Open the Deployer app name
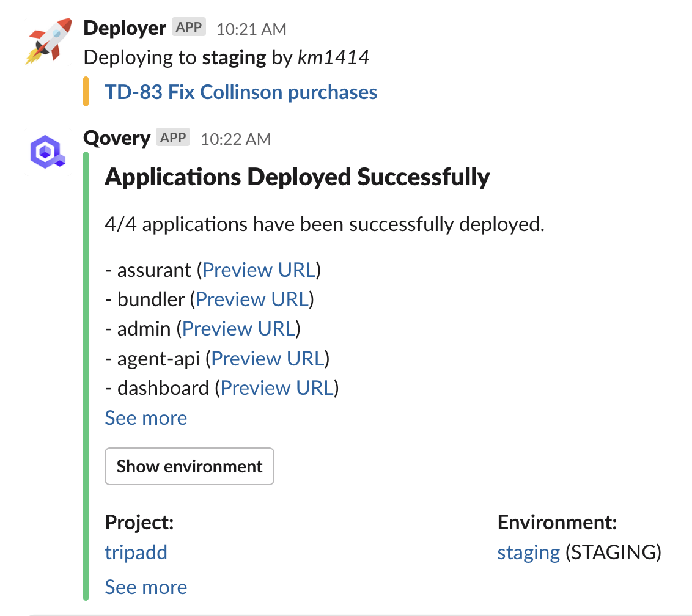The image size is (692, 616). 125,28
